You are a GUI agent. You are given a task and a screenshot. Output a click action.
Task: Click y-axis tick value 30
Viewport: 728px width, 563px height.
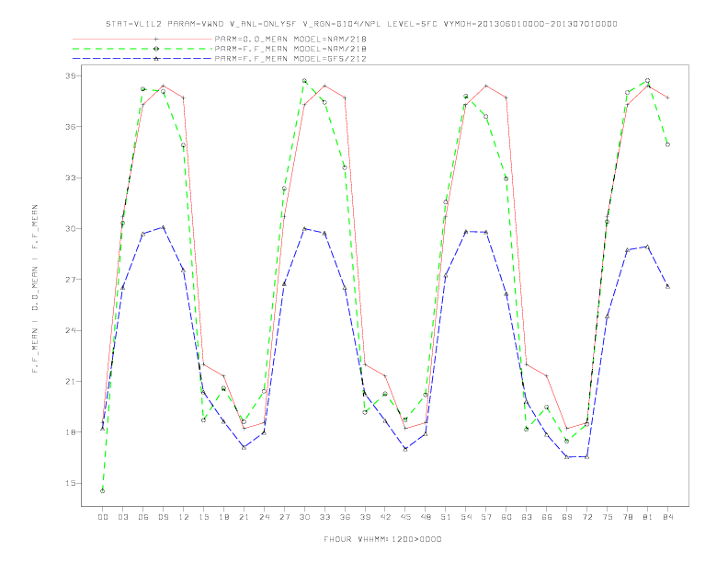pyautogui.click(x=71, y=228)
